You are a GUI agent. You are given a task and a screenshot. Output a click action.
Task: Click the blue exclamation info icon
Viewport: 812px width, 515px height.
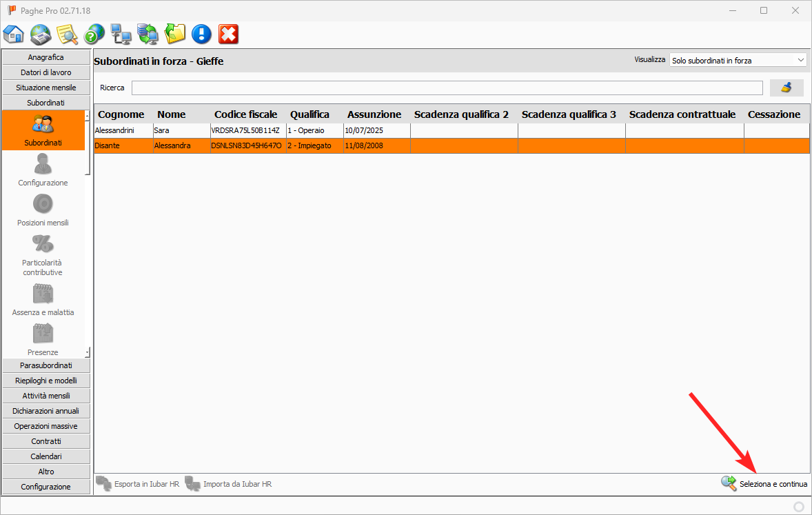[x=201, y=34]
